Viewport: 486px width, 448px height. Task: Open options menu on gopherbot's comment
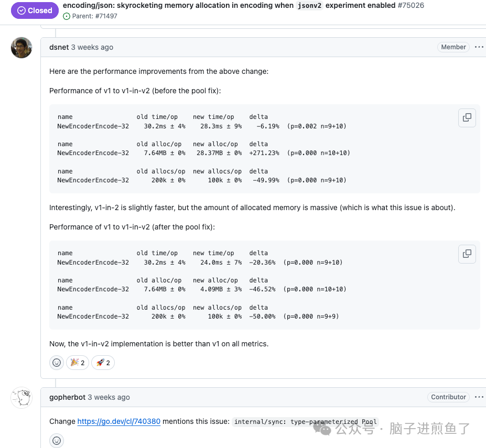pyautogui.click(x=479, y=397)
